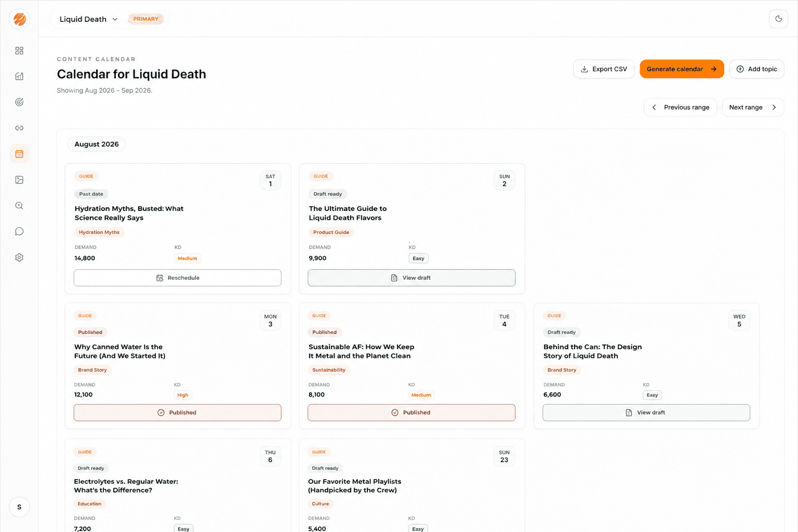Image resolution: width=798 pixels, height=532 pixels.
Task: Click the 8,100 demand value
Action: point(316,395)
